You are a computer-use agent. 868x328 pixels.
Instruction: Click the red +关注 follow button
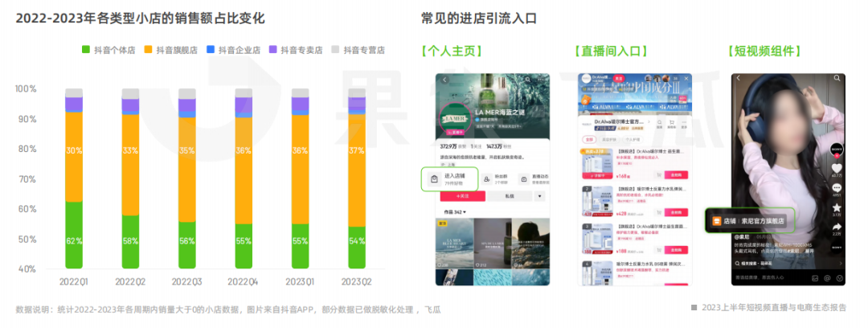coord(463,196)
